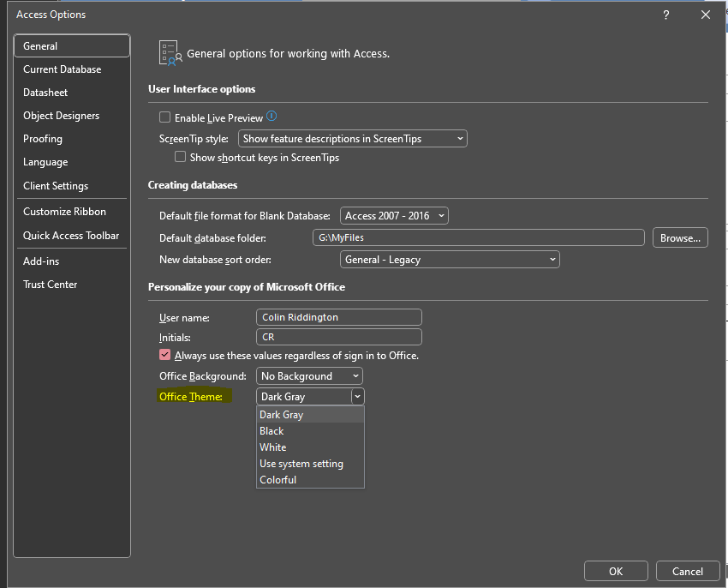Open Client Settings category
728x588 pixels.
(x=72, y=186)
